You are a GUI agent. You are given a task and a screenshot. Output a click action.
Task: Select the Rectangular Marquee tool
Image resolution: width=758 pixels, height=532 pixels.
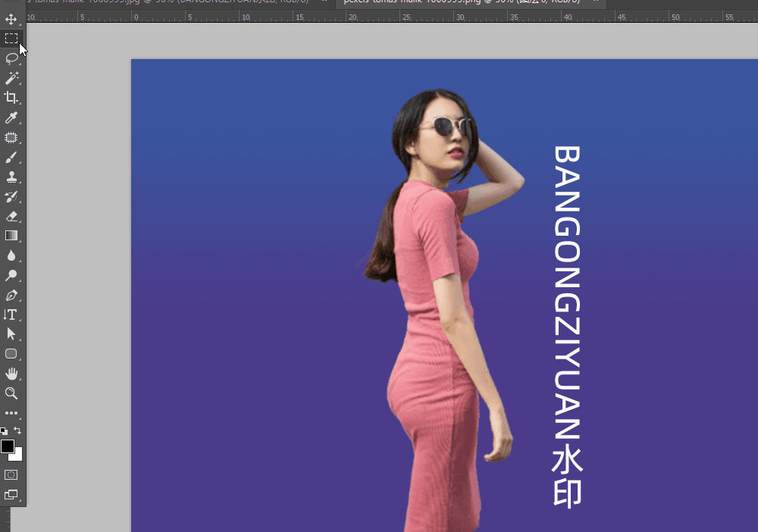tap(11, 38)
